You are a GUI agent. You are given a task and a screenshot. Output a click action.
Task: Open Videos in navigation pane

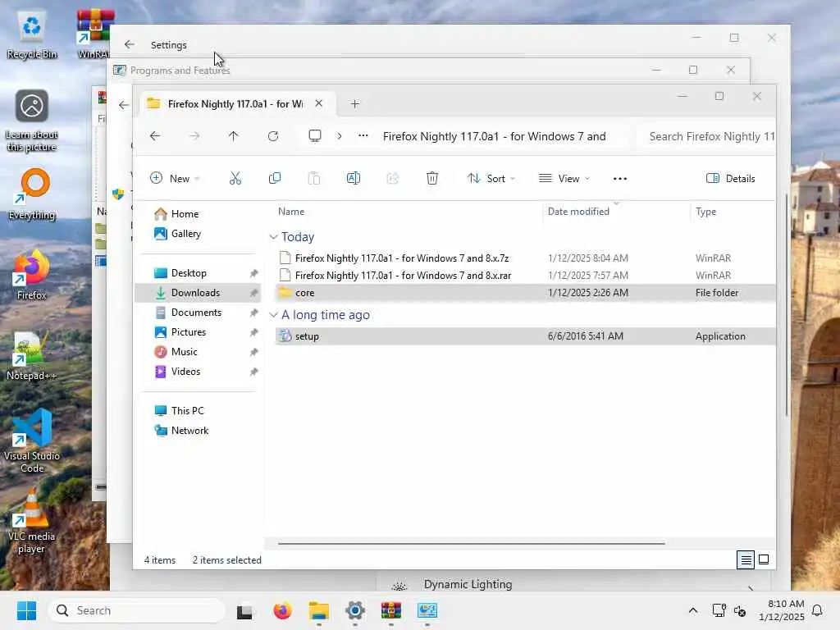(199, 372)
